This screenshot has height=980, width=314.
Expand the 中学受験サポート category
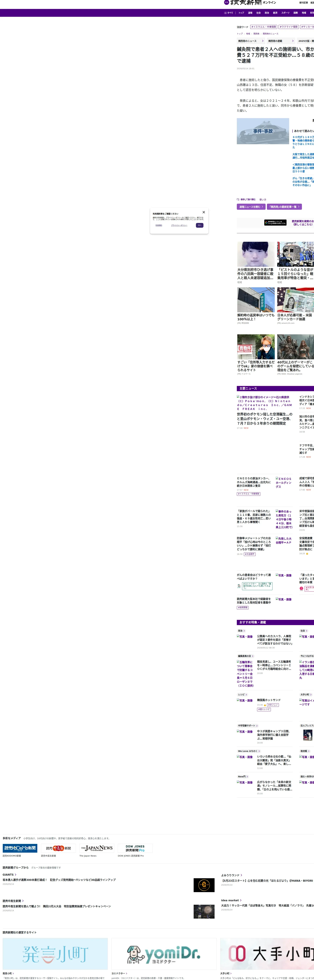coord(248,726)
